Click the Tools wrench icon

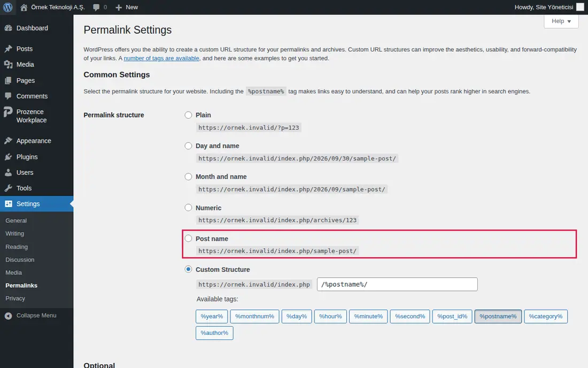(x=8, y=188)
